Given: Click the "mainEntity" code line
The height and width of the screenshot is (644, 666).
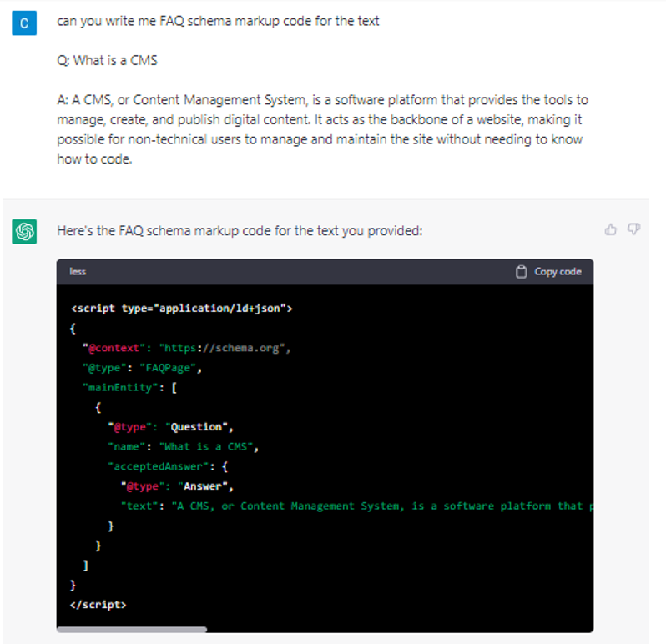Looking at the screenshot, I should click(x=130, y=387).
